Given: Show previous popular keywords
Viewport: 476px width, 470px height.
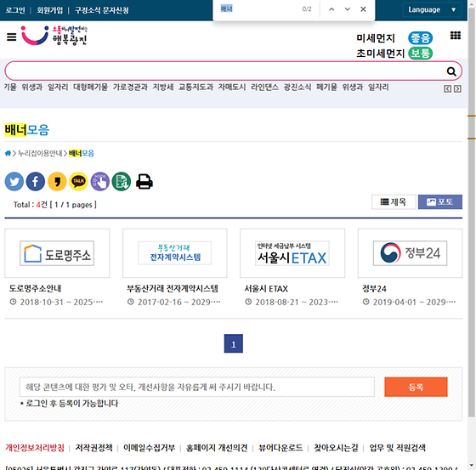Looking at the screenshot, I should (x=447, y=88).
